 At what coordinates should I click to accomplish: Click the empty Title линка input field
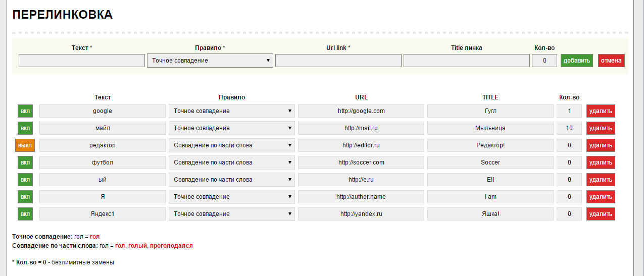(x=467, y=61)
